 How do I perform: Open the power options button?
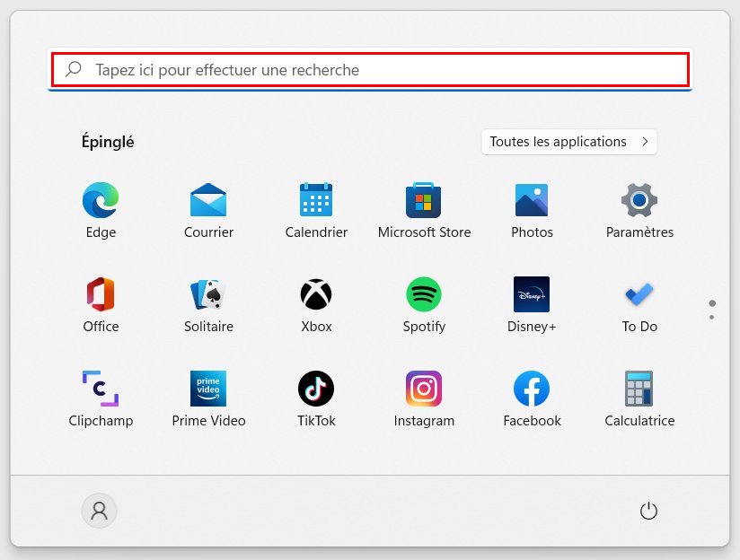[x=648, y=511]
